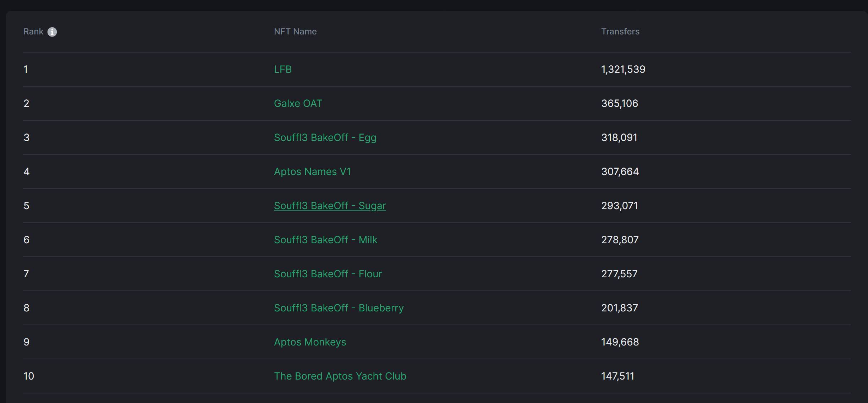The width and height of the screenshot is (868, 403).
Task: Open the Galxe OAT collection link
Action: 298,103
